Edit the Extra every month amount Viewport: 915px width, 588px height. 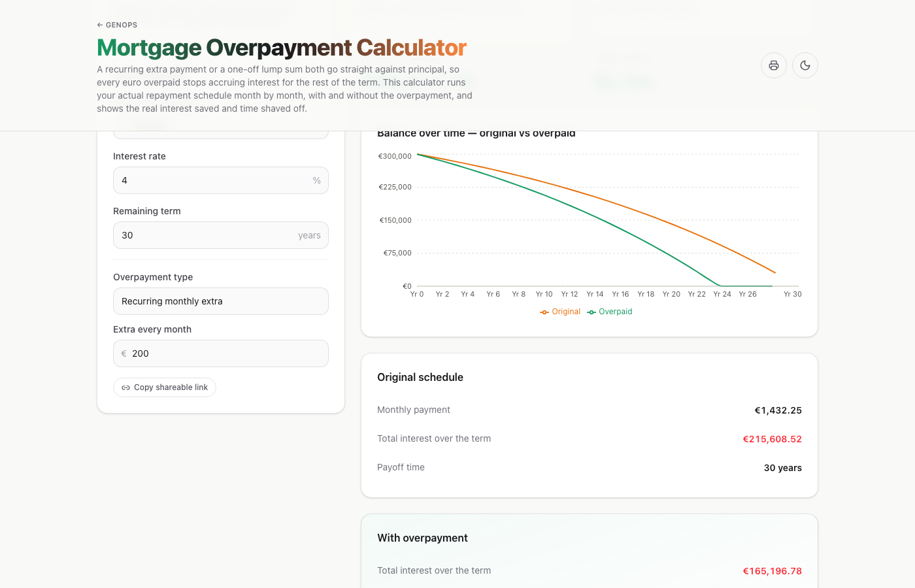coord(221,353)
